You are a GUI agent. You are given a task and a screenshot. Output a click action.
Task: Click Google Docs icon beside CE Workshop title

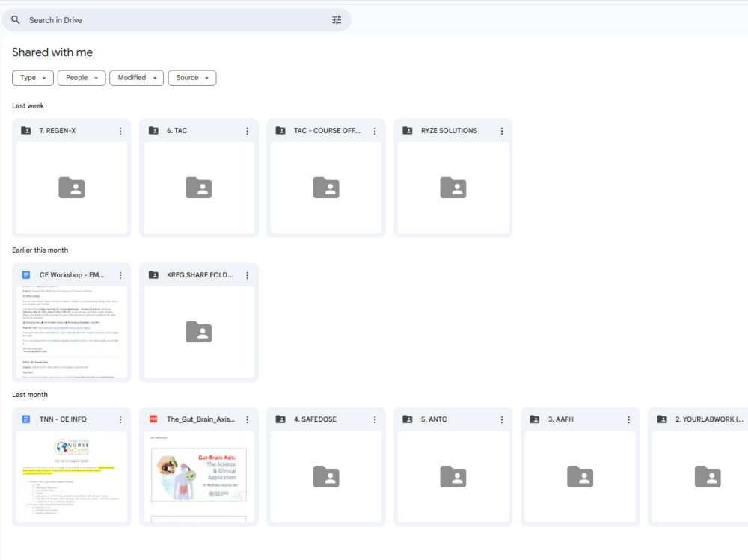[26, 275]
